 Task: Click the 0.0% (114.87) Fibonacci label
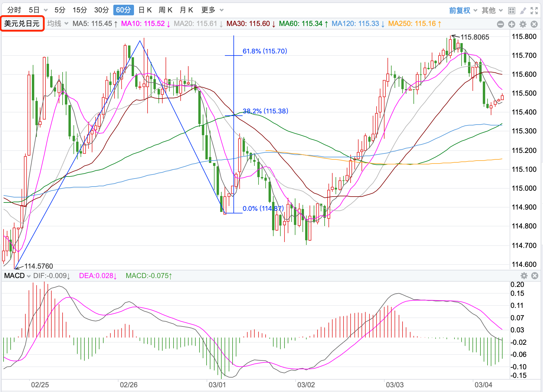[x=263, y=208]
